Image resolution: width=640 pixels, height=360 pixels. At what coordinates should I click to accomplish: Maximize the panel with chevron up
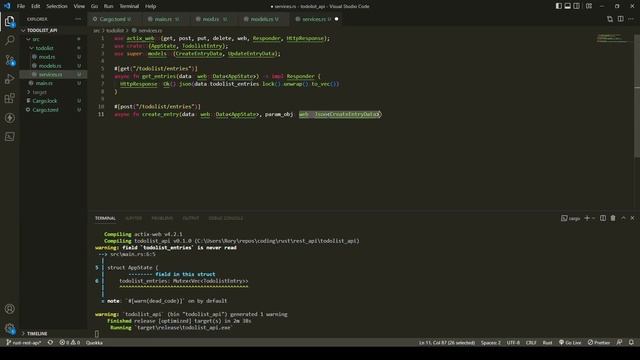pyautogui.click(x=623, y=218)
